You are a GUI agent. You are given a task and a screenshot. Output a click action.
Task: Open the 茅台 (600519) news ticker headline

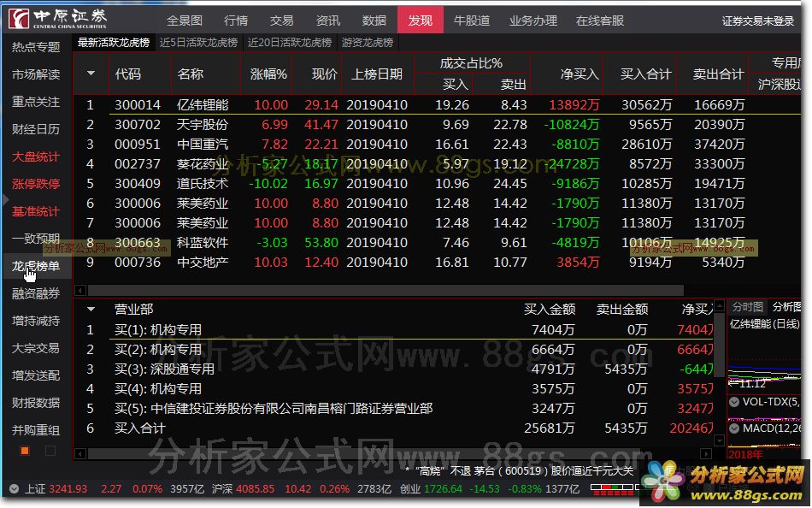tap(520, 470)
